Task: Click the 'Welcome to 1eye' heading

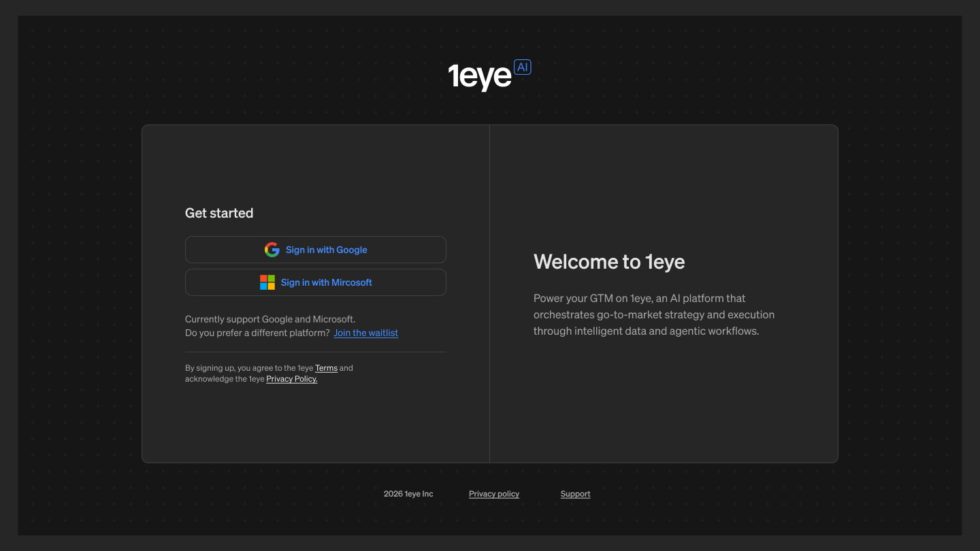Action: [x=609, y=262]
